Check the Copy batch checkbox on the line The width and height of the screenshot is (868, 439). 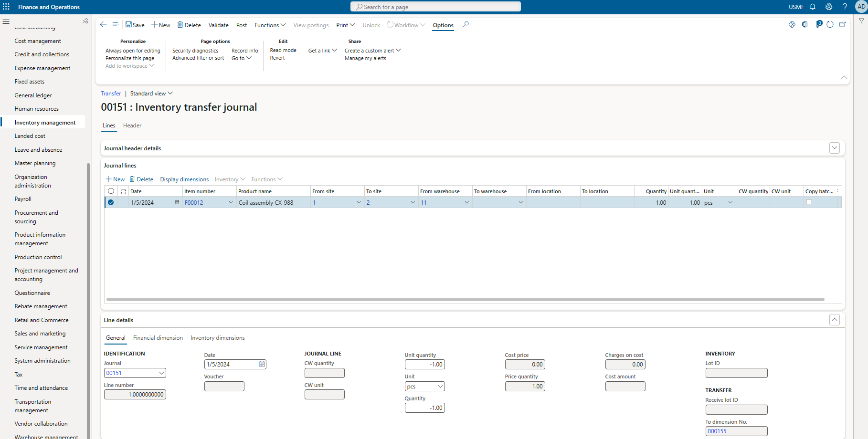coord(809,202)
